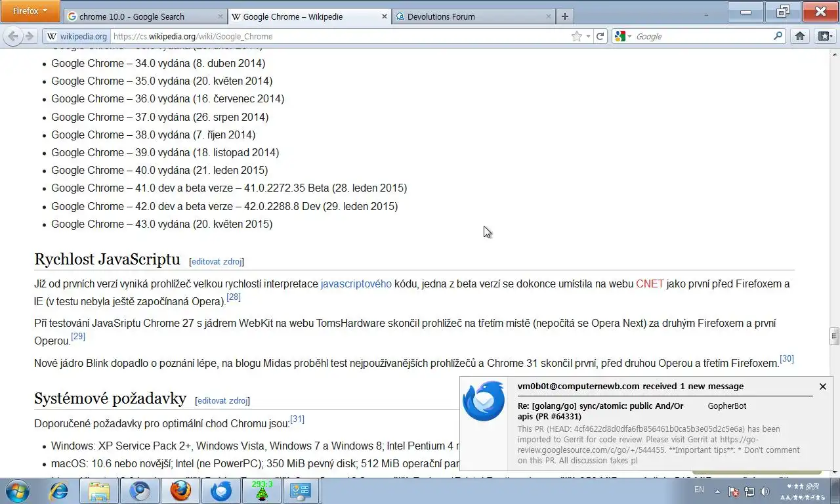Open the Action Center flag icon
The height and width of the screenshot is (504, 840).
tap(734, 491)
